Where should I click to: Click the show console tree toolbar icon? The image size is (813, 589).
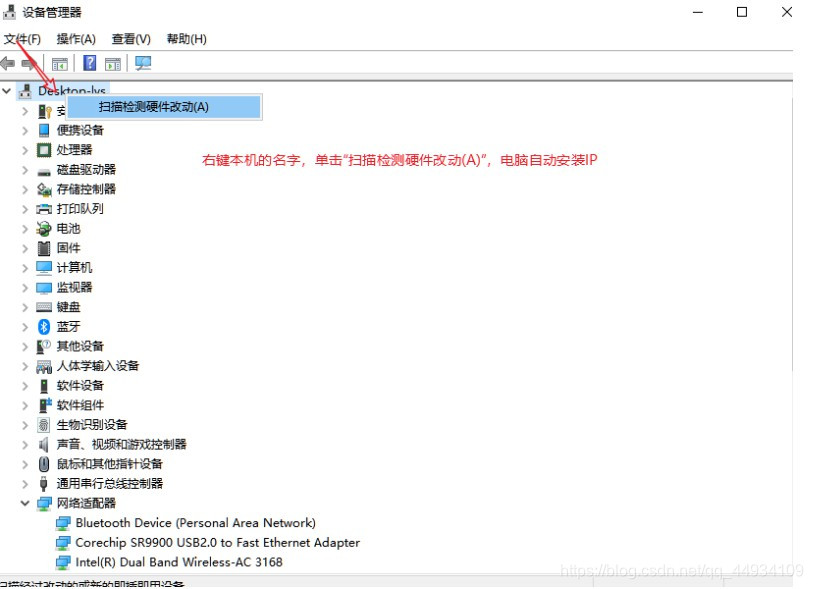[x=60, y=62]
